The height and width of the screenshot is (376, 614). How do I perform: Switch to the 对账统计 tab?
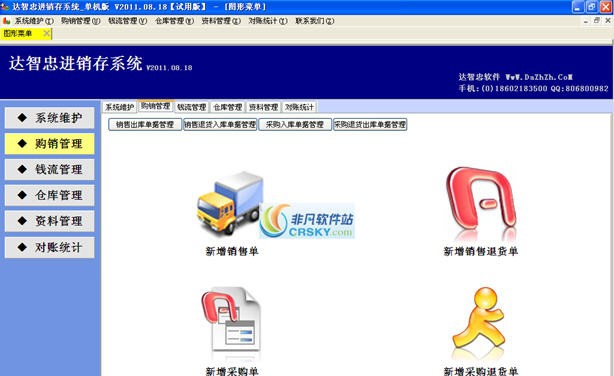coord(299,107)
